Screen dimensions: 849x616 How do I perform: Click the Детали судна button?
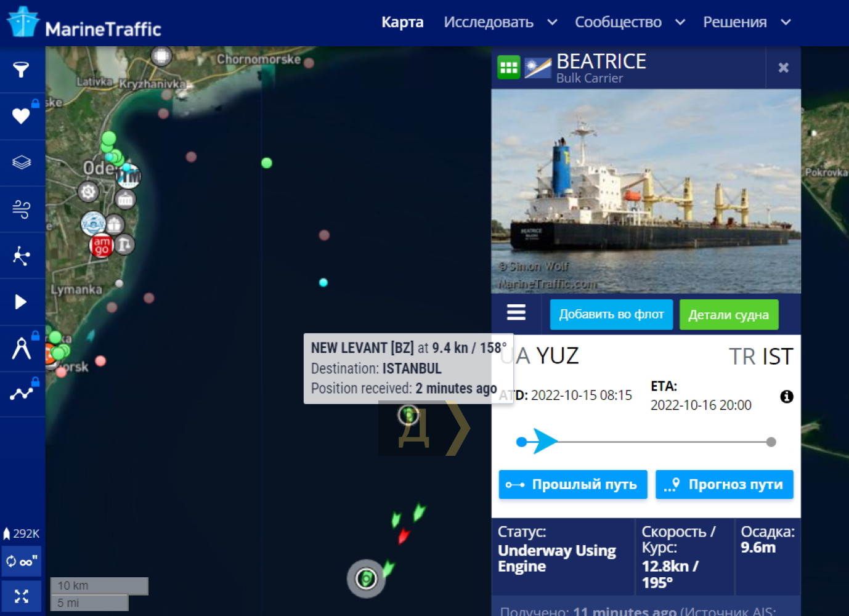click(x=729, y=315)
